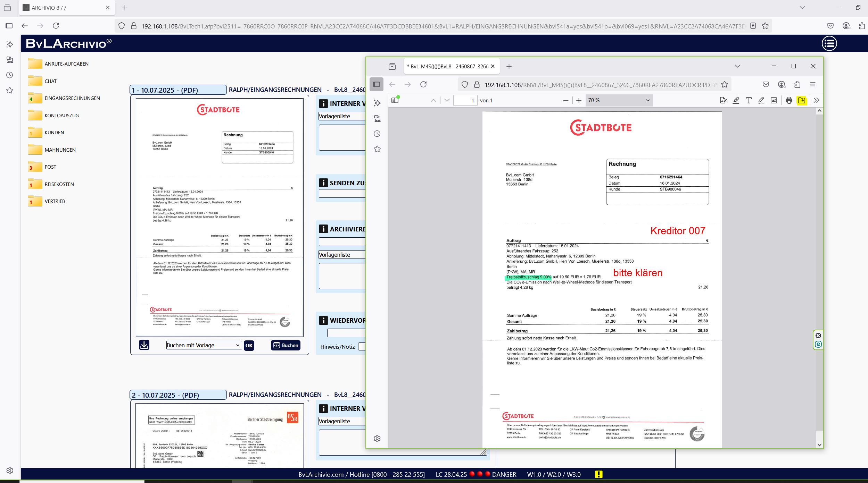Download document 1 via icon below preview
Image resolution: width=868 pixels, height=483 pixels.
click(144, 345)
